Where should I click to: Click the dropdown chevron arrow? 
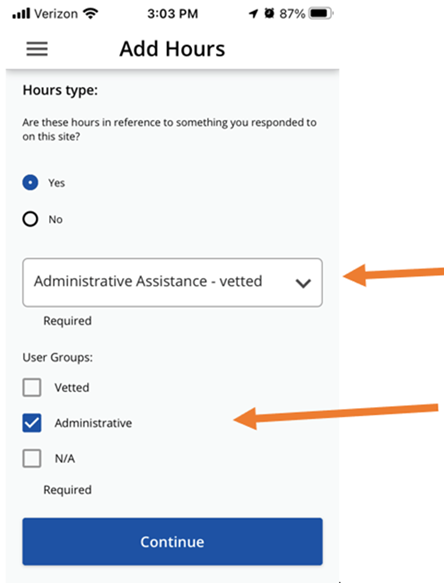coord(303,283)
